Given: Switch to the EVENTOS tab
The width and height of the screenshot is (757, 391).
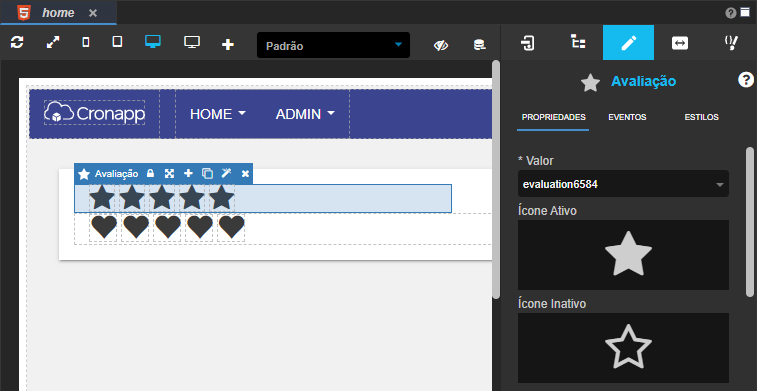Looking at the screenshot, I should click(627, 117).
